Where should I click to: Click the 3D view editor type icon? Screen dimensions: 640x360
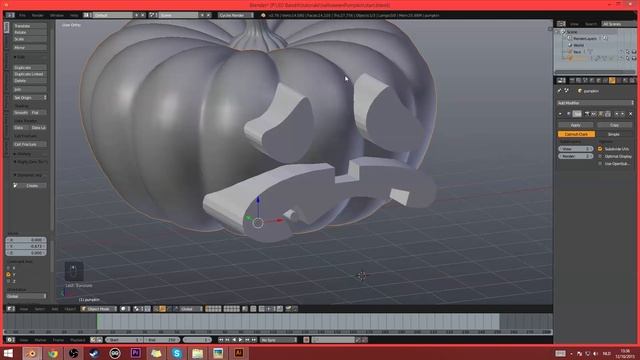[x=10, y=309]
